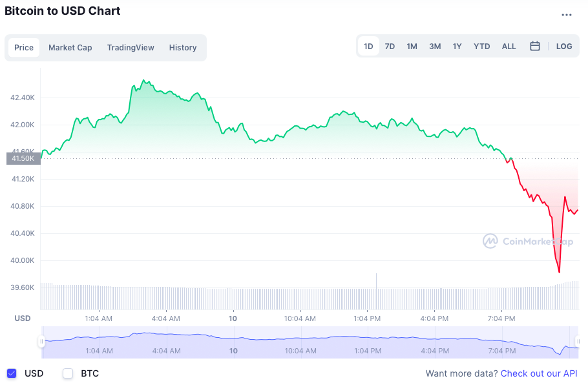Screen dimensions: 588x385
Task: Click right handle of the range slider
Action: tap(577, 342)
